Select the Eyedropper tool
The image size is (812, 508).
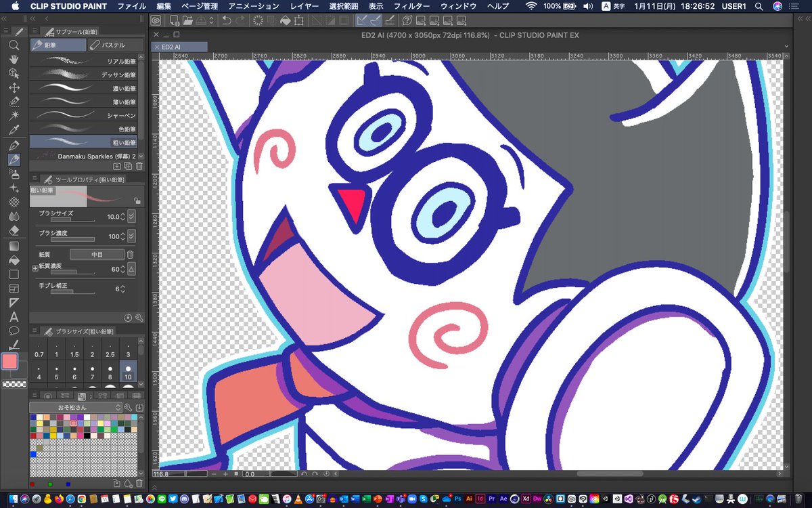click(14, 129)
